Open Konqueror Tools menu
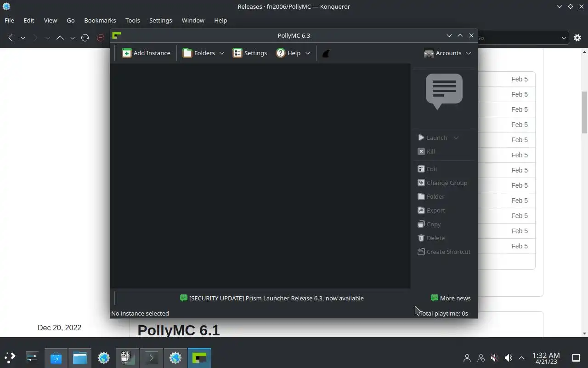Screen dimensions: 588x368 click(133, 20)
